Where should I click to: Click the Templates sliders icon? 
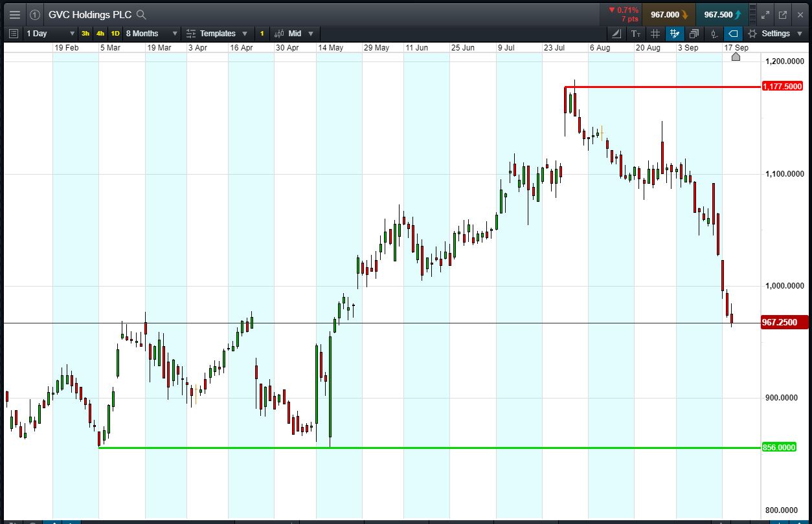click(x=191, y=34)
